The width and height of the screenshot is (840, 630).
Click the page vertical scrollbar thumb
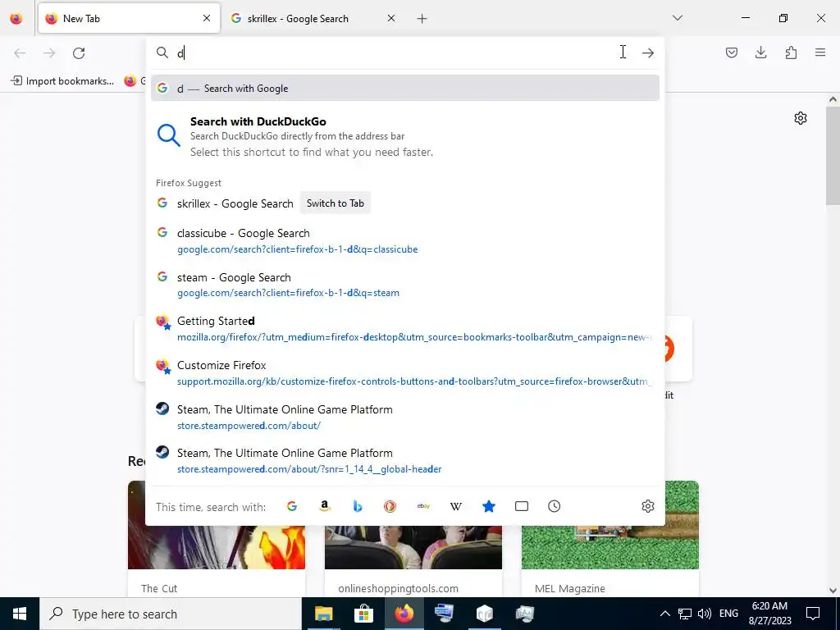click(x=833, y=155)
